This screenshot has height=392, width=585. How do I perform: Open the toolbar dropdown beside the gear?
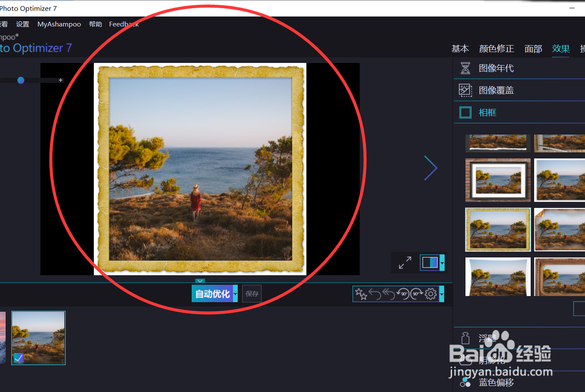(442, 294)
